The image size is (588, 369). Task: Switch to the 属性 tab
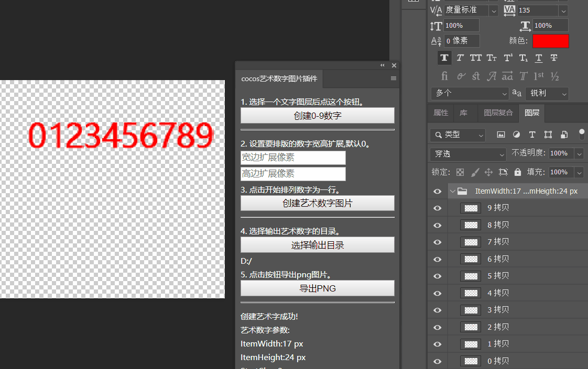tap(441, 113)
